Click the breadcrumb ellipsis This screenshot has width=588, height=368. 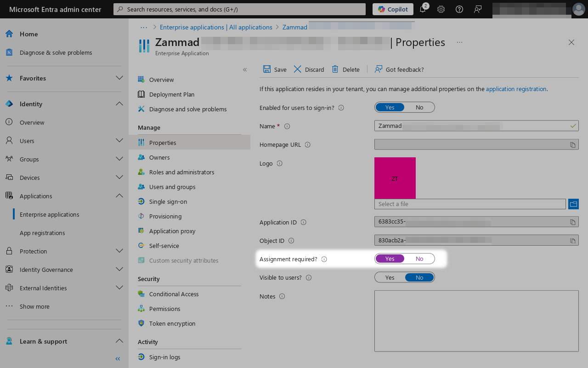coord(144,27)
